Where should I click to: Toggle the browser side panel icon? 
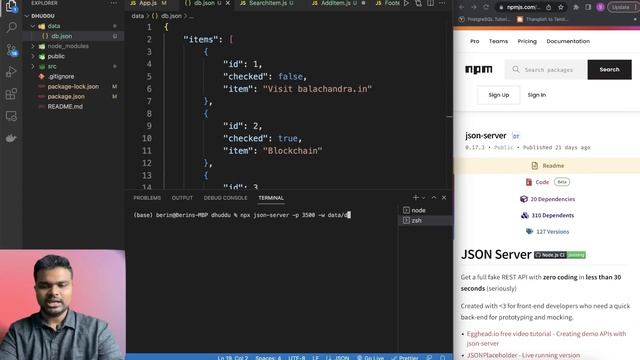point(588,7)
